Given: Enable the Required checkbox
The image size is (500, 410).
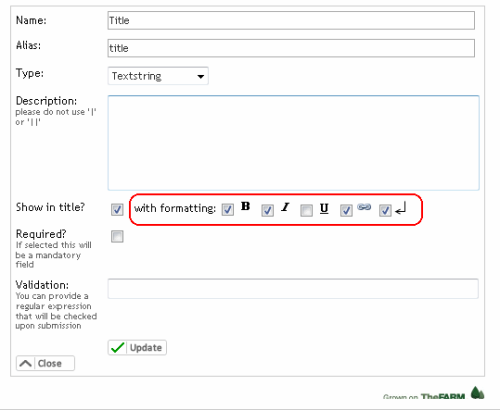Looking at the screenshot, I should (117, 236).
